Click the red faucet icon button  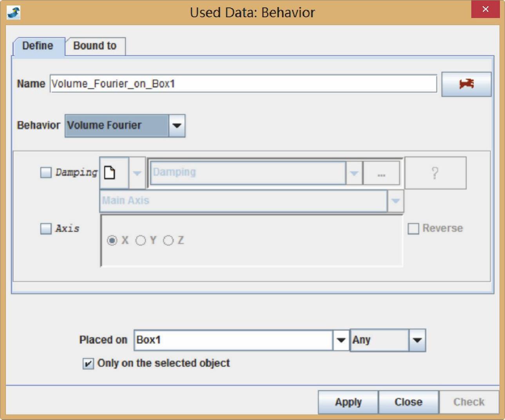tap(466, 84)
